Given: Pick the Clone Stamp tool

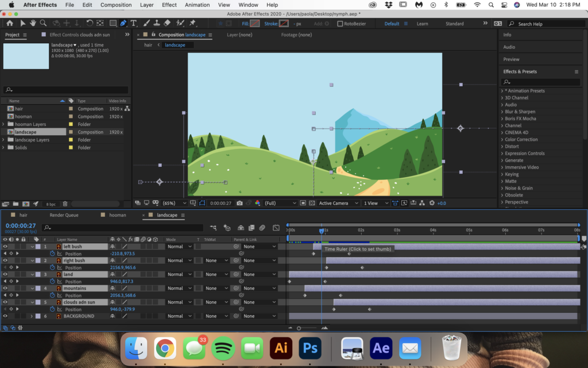Looking at the screenshot, I should (157, 24).
